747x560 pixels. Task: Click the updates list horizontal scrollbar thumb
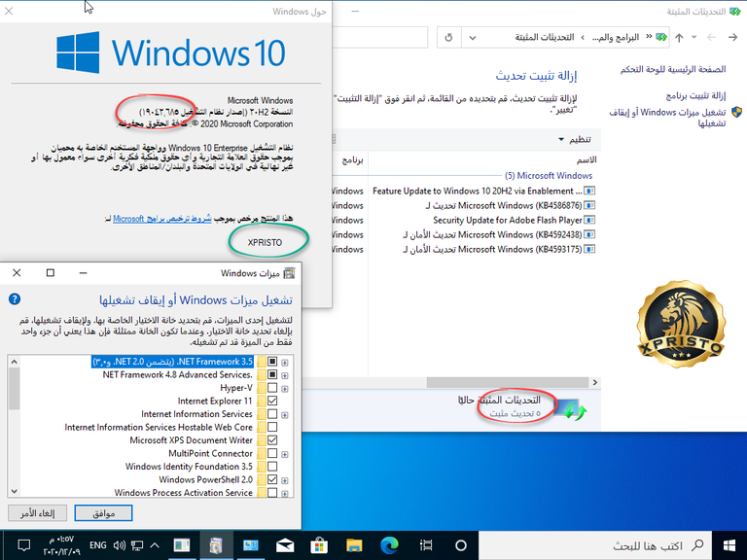tap(508, 382)
